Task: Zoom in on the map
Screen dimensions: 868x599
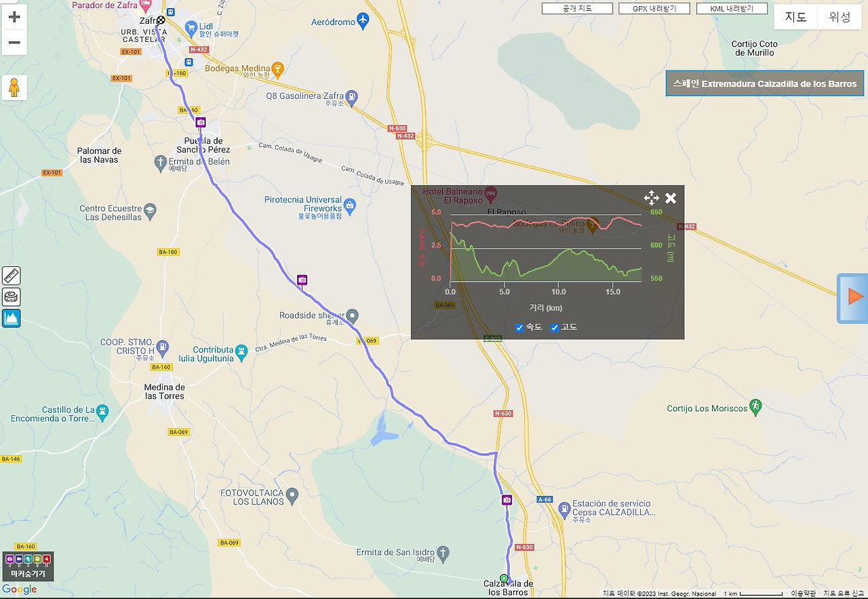Action: (x=14, y=18)
